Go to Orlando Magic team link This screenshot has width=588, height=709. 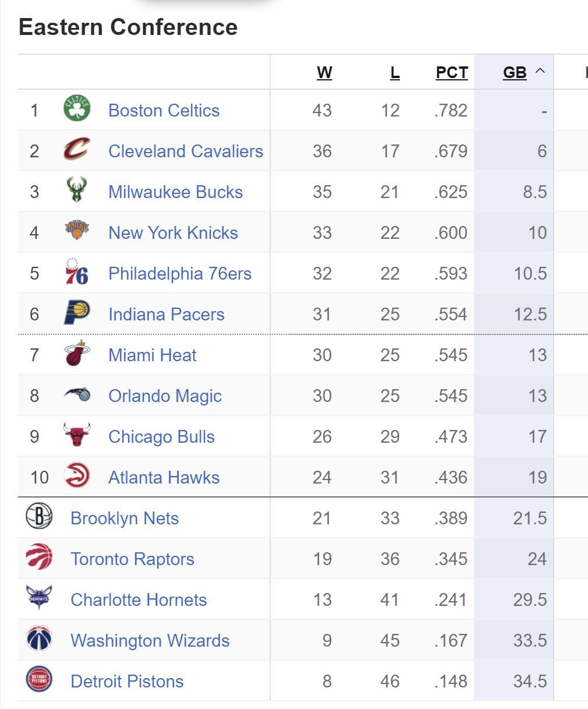(165, 396)
